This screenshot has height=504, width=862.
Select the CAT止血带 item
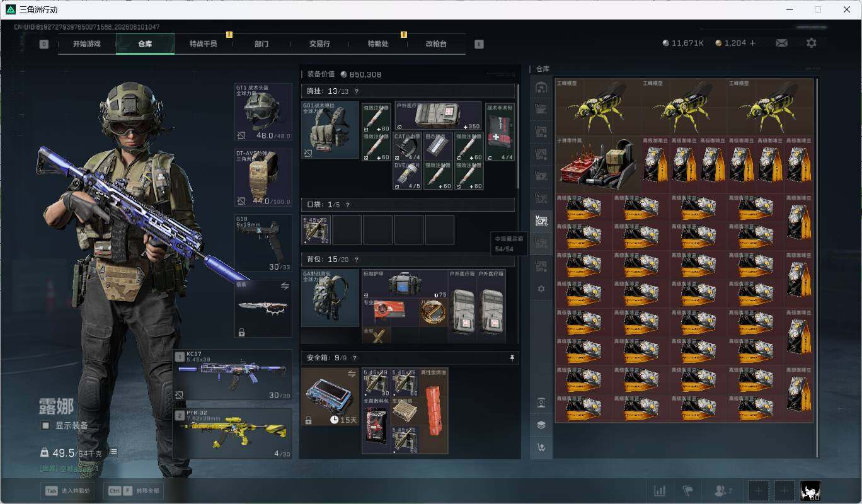click(x=408, y=146)
